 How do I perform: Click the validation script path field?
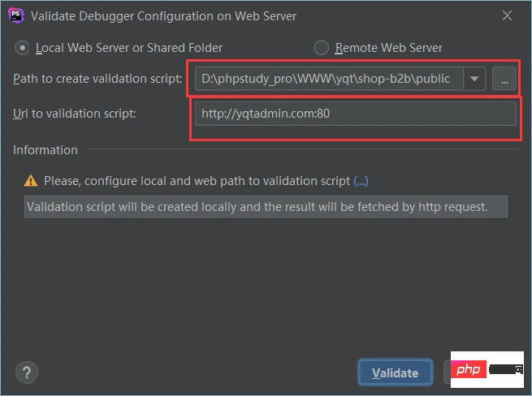pos(328,79)
